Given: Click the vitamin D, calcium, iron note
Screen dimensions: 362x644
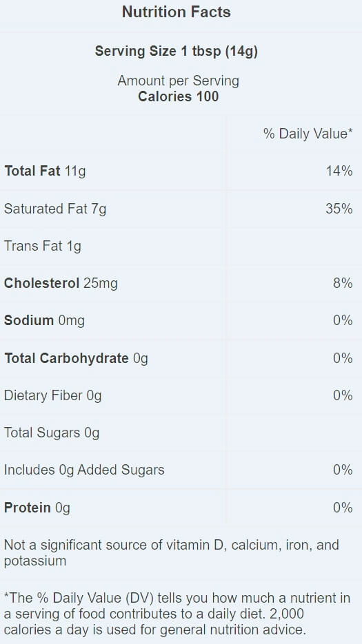Looking at the screenshot, I should click(172, 553).
